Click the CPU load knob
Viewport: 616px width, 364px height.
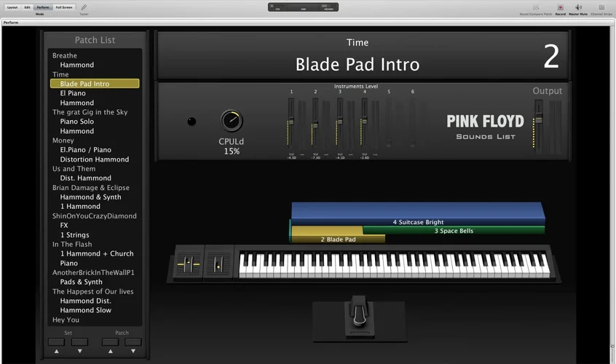point(232,121)
